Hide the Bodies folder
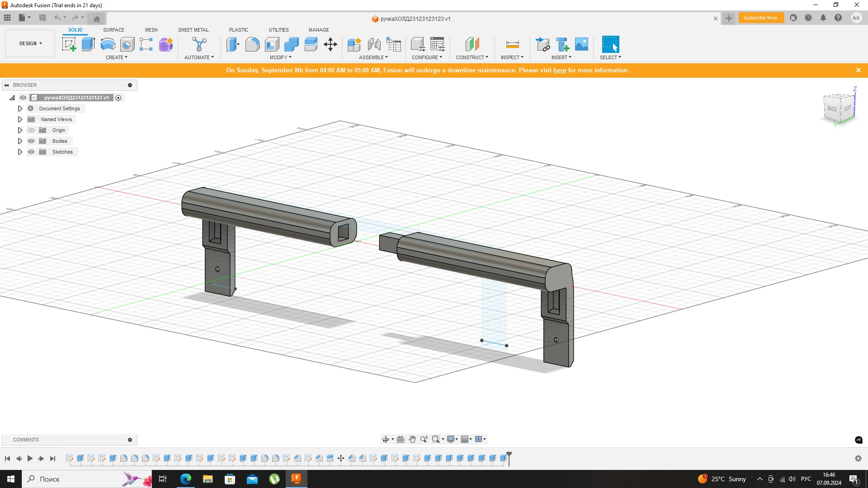Viewport: 868px width, 488px height. coord(31,141)
